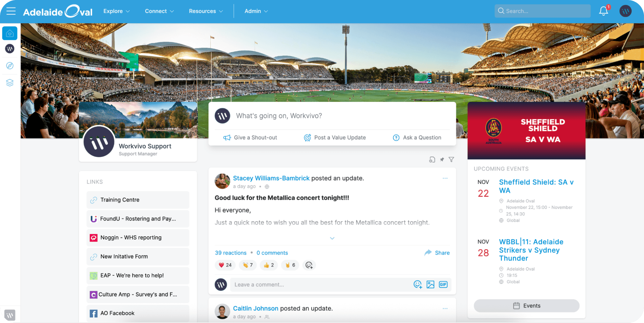Open the Admin dropdown menu
This screenshot has width=644, height=323.
pyautogui.click(x=256, y=11)
